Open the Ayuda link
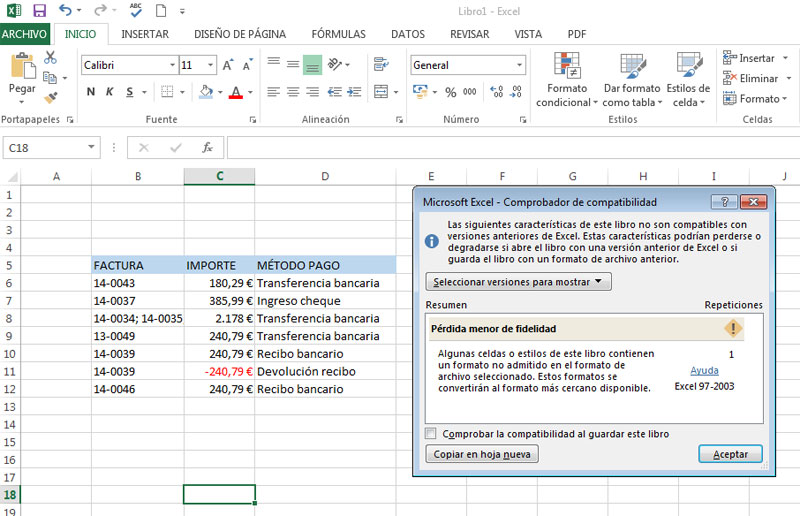The width and height of the screenshot is (800, 516). point(704,371)
